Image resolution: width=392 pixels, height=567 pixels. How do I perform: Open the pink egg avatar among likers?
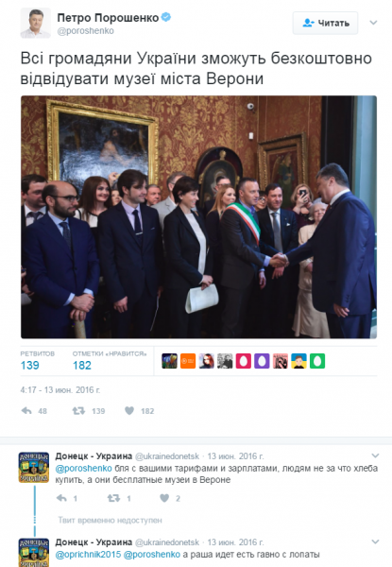(x=243, y=361)
